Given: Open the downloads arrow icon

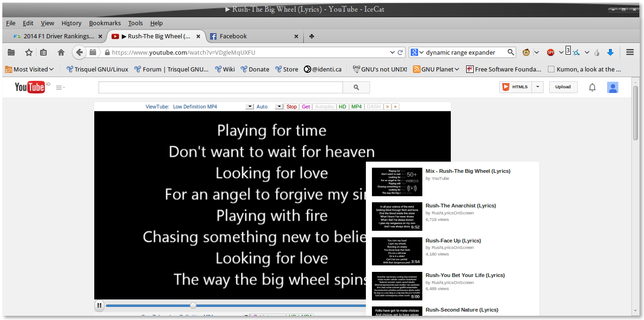Looking at the screenshot, I should pyautogui.click(x=610, y=52).
